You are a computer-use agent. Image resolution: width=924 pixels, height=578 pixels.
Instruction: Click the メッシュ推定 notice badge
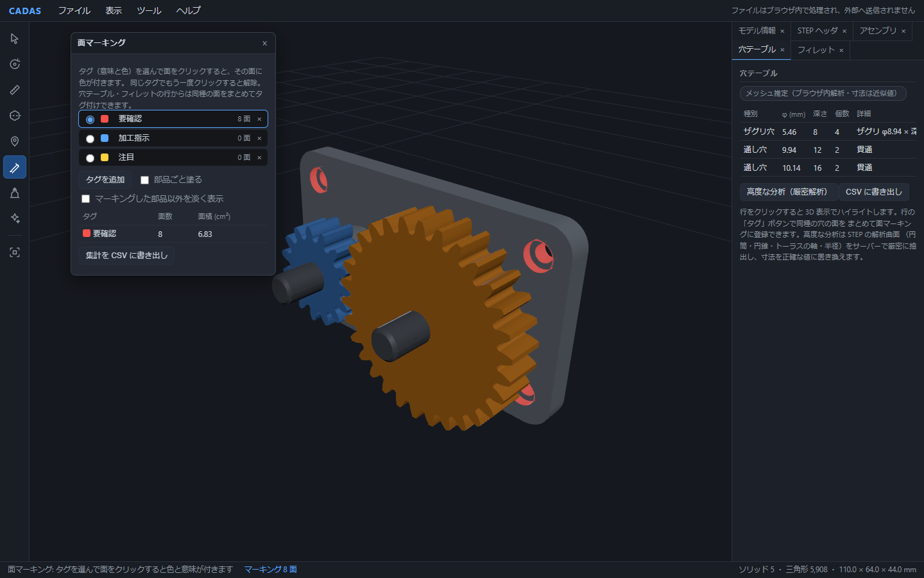[823, 93]
